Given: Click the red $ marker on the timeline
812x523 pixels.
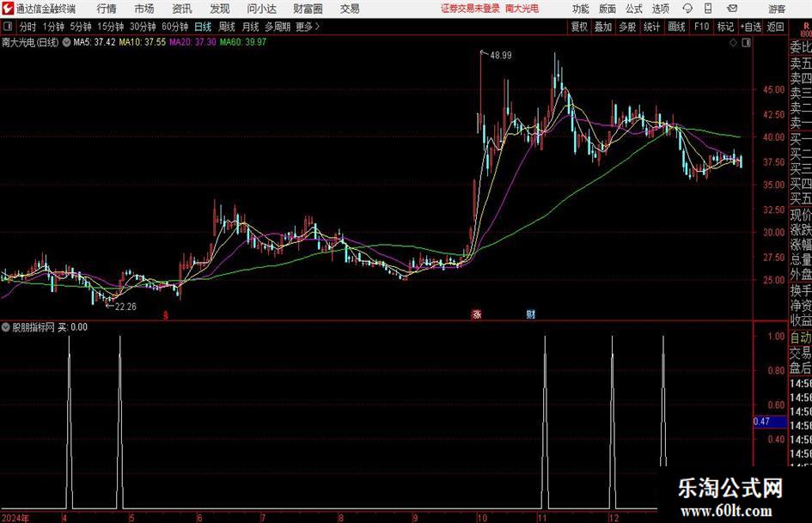Looking at the screenshot, I should pyautogui.click(x=166, y=315).
